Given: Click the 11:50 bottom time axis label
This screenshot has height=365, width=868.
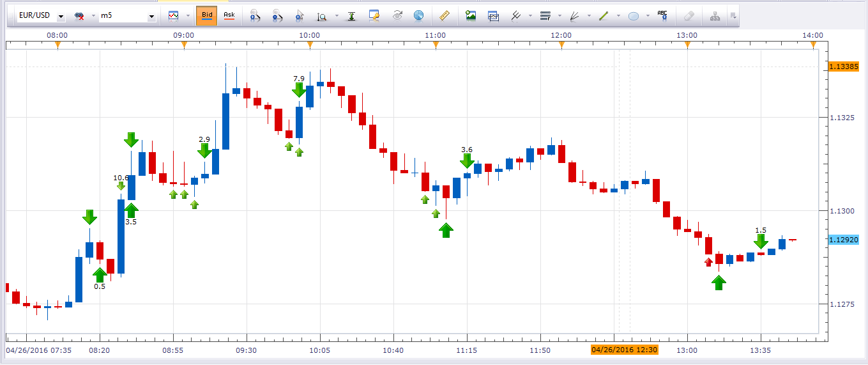Looking at the screenshot, I should click(540, 350).
